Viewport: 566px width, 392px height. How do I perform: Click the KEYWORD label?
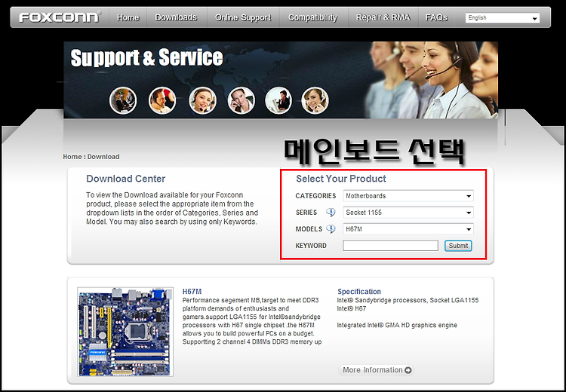tap(311, 246)
